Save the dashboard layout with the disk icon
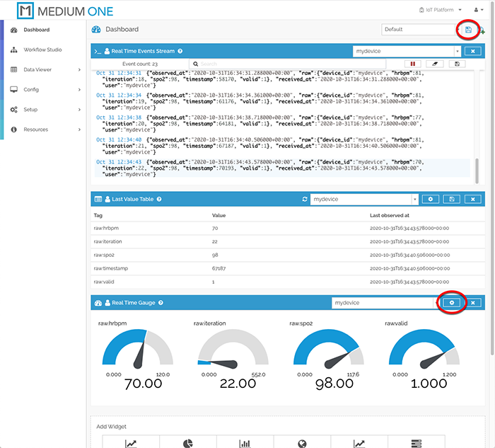This screenshot has height=448, width=495. [x=468, y=30]
